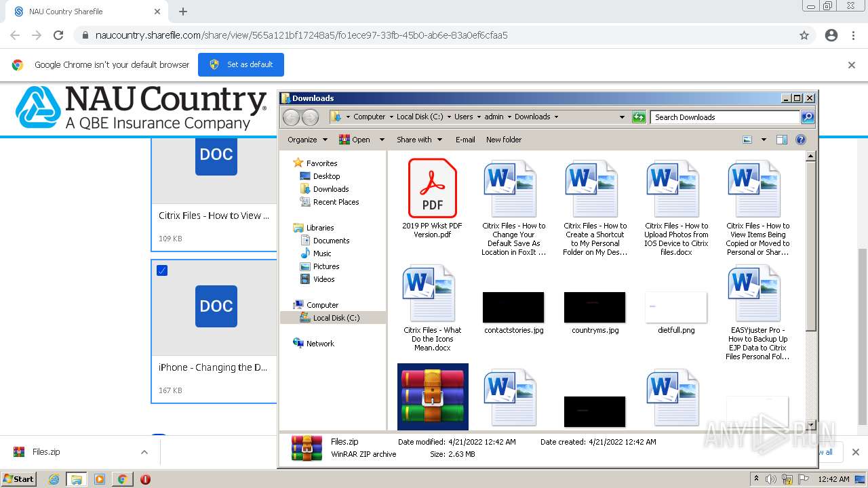Select Local Disk (C:) in navigation pane
Viewport: 868px width, 488px height.
[x=336, y=318]
